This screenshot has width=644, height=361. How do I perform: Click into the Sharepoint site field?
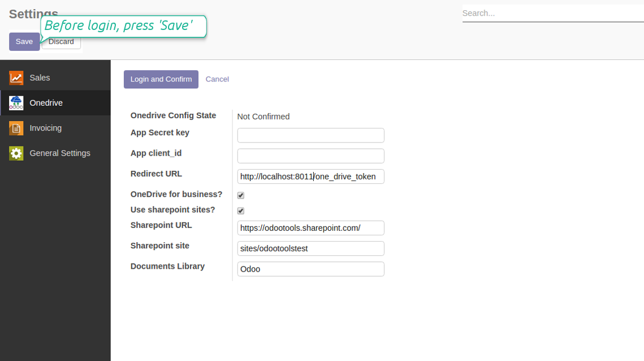310,248
